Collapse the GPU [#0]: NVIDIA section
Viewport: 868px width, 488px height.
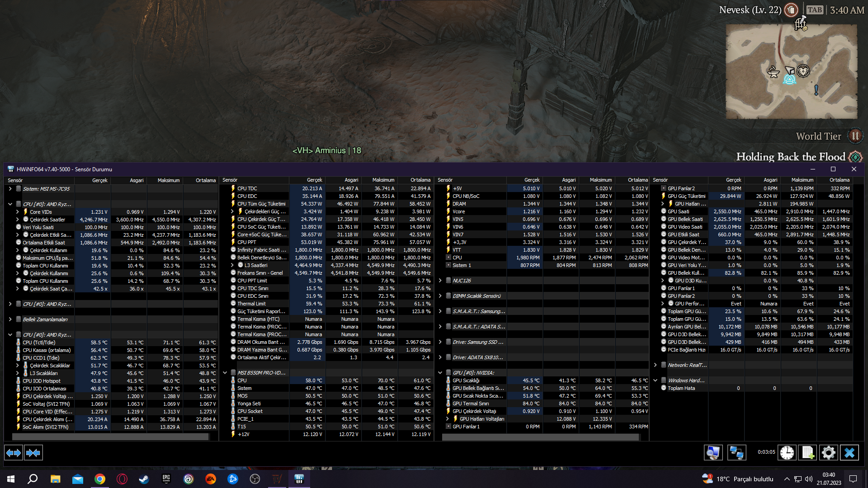point(440,373)
